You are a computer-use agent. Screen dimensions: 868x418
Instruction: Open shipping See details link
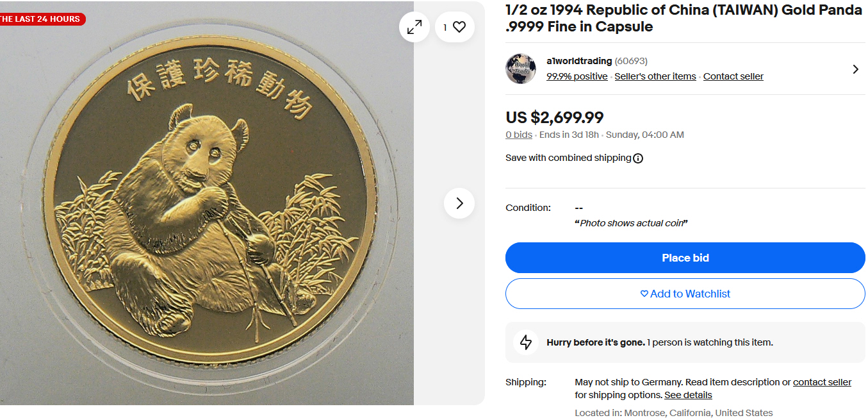click(688, 395)
